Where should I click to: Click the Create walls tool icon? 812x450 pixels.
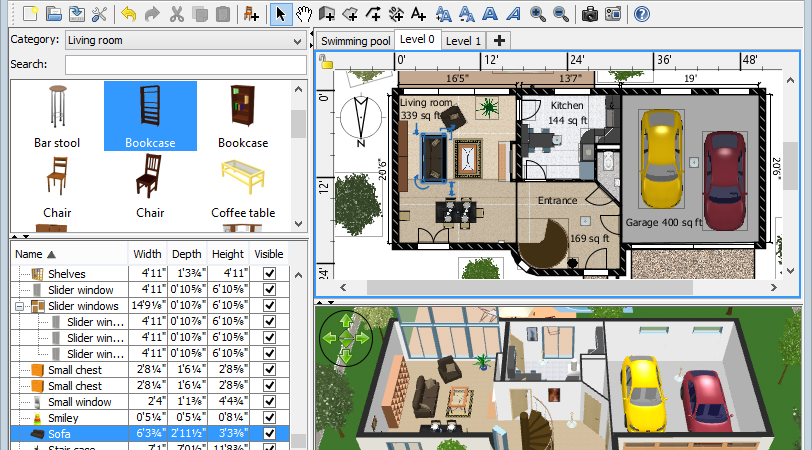(326, 14)
